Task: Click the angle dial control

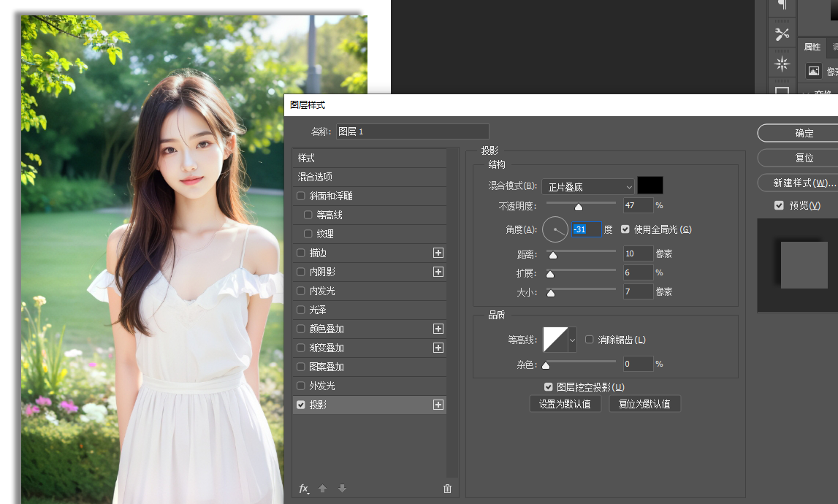Action: tap(555, 229)
